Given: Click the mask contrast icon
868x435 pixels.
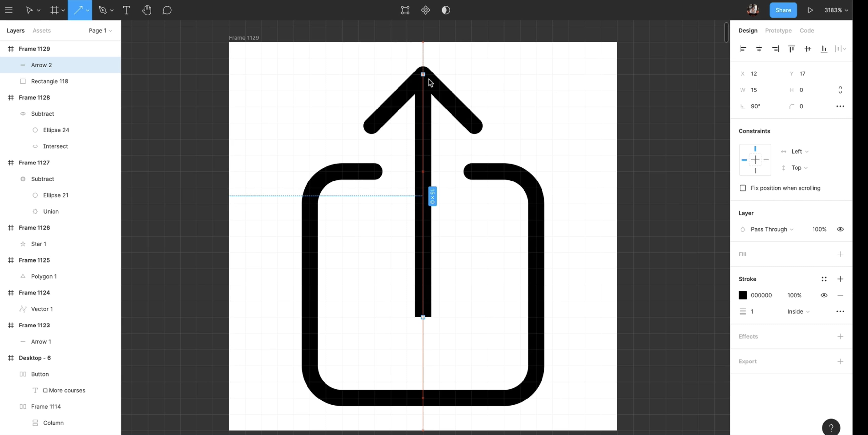Looking at the screenshot, I should 445,10.
